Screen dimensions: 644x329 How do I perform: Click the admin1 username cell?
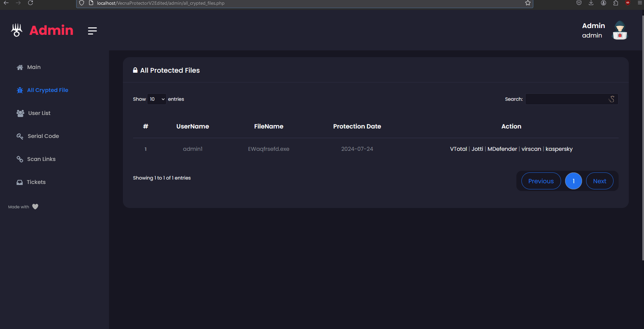click(193, 149)
